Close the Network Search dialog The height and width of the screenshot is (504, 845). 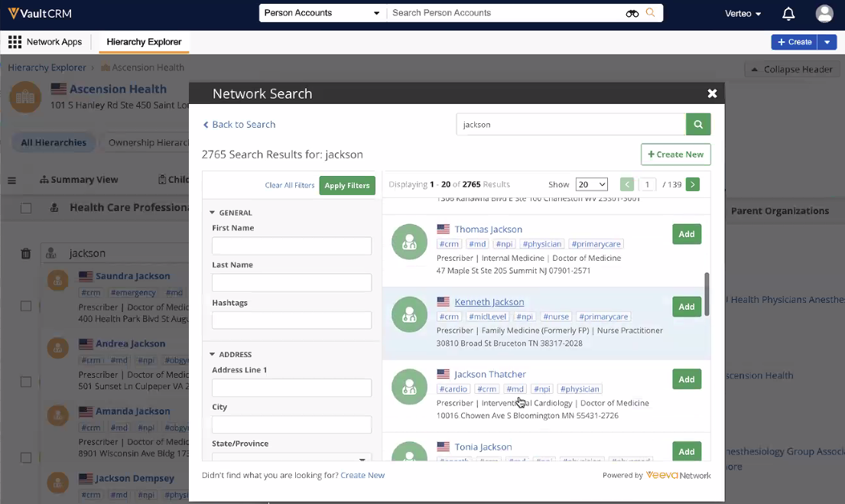(x=712, y=93)
